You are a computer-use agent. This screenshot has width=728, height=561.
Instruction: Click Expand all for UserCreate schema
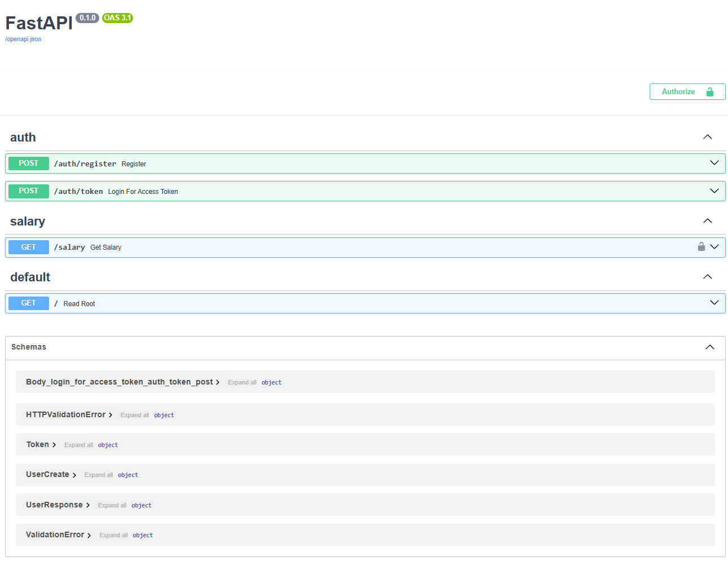(99, 475)
